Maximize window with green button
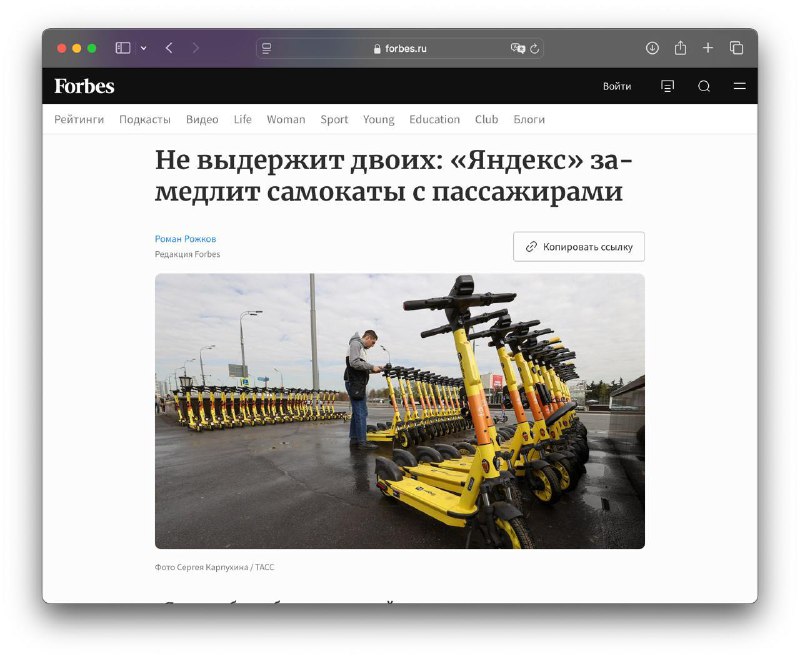The image size is (800, 659). click(x=92, y=48)
